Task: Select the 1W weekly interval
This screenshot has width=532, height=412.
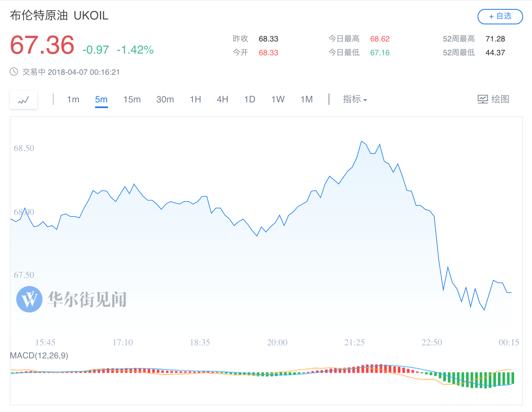Action: 278,100
